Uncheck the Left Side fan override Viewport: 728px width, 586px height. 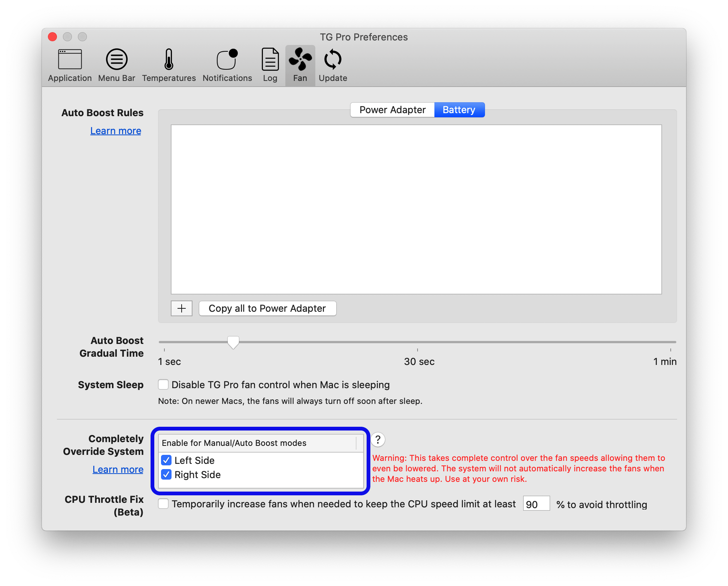[166, 460]
